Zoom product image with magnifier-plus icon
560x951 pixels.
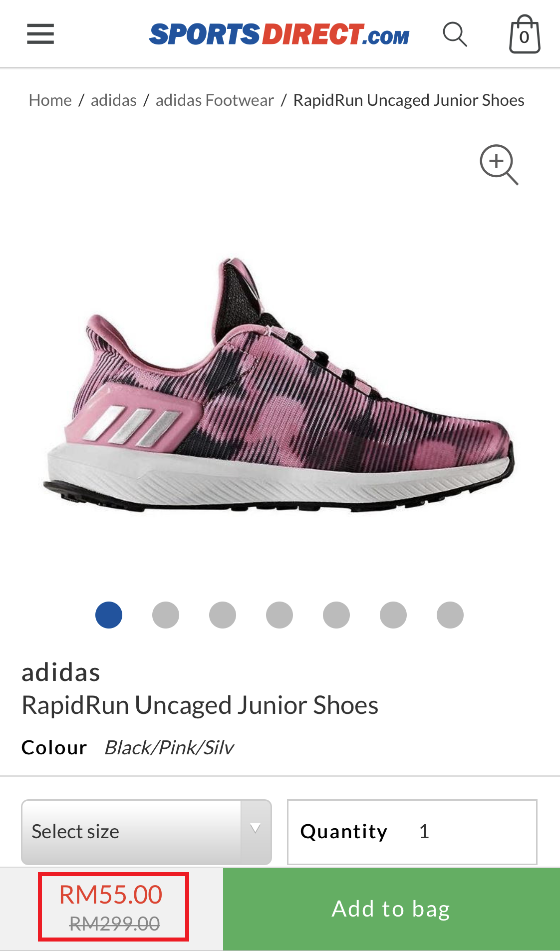click(499, 165)
